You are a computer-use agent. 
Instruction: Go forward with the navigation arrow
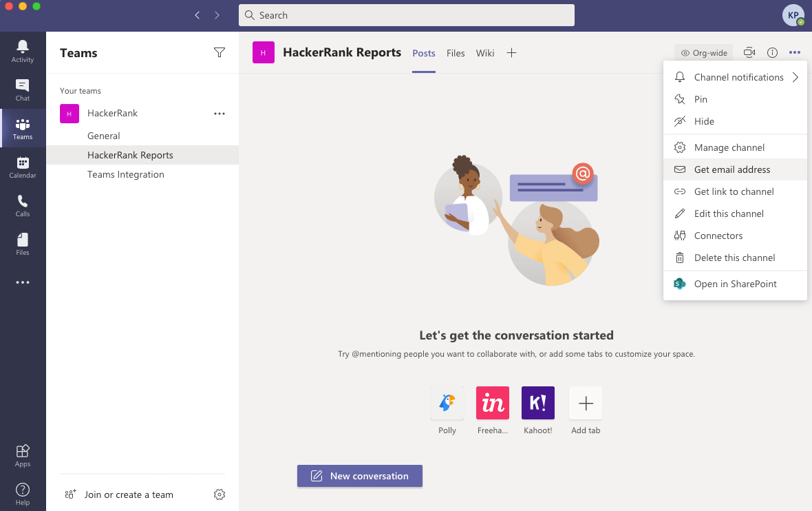(x=217, y=15)
